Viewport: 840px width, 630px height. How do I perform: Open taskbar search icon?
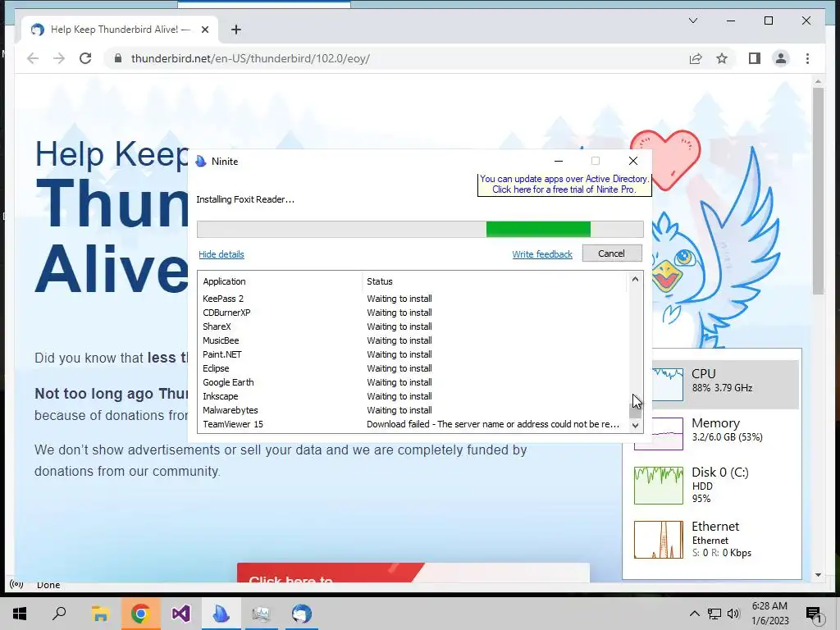click(x=59, y=614)
